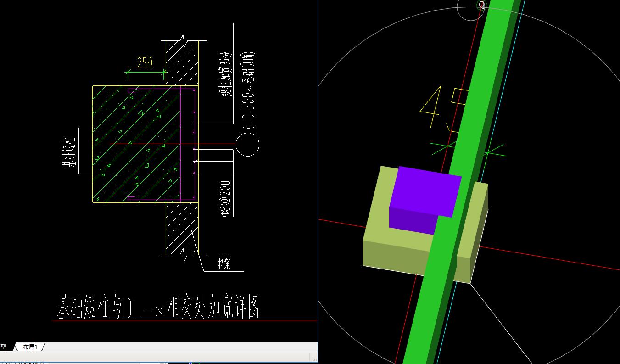
Task: Click the yellow 250 dimension text
Action: (x=145, y=63)
